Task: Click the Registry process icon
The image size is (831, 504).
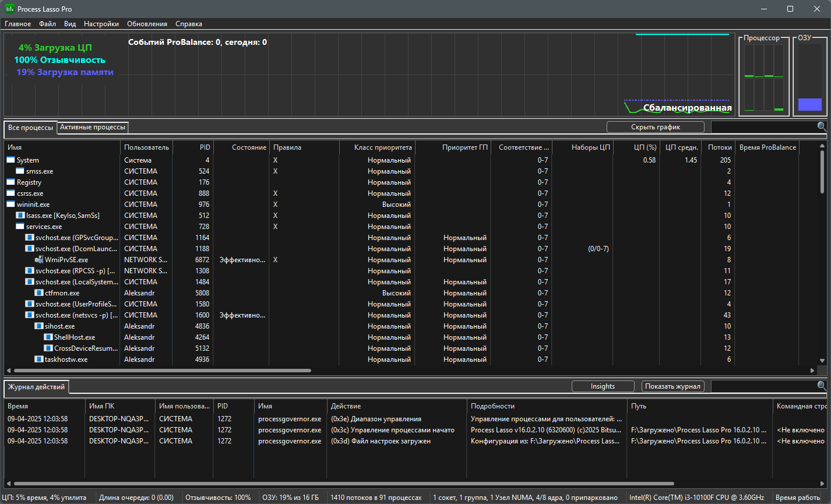Action: tap(10, 182)
